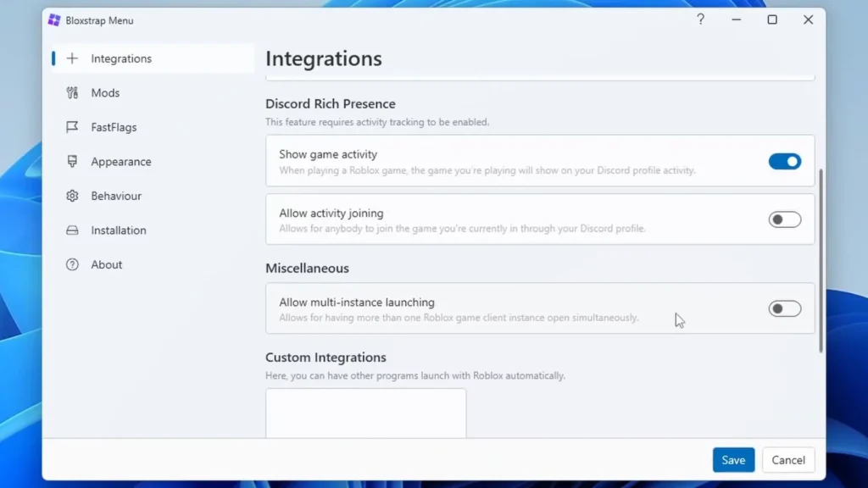Open help via title bar question mark
This screenshot has height=488, width=868.
700,19
